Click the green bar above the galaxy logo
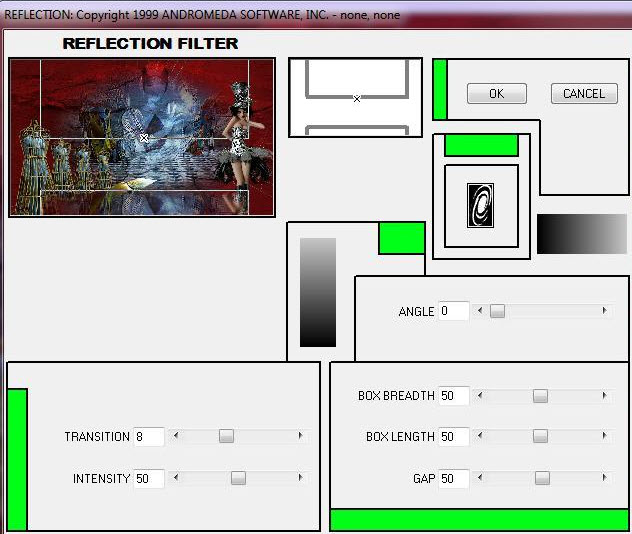This screenshot has width=632, height=534. (481, 145)
